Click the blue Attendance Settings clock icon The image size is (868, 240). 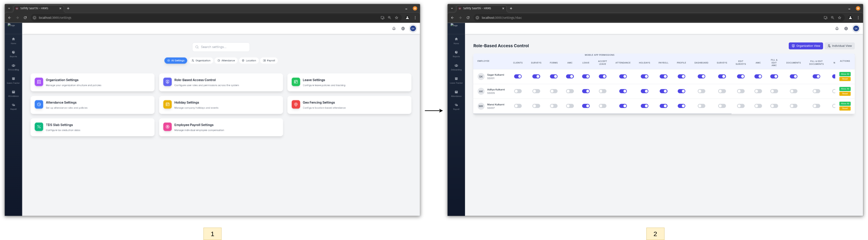(x=39, y=104)
